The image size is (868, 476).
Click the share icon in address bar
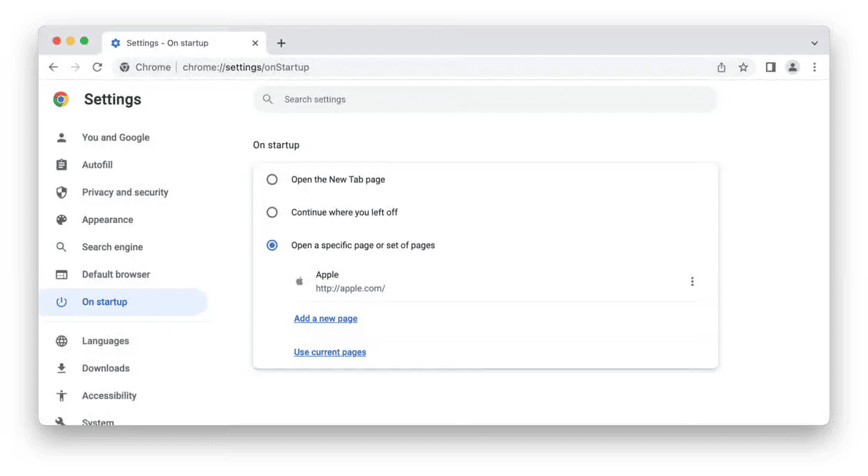click(x=722, y=67)
